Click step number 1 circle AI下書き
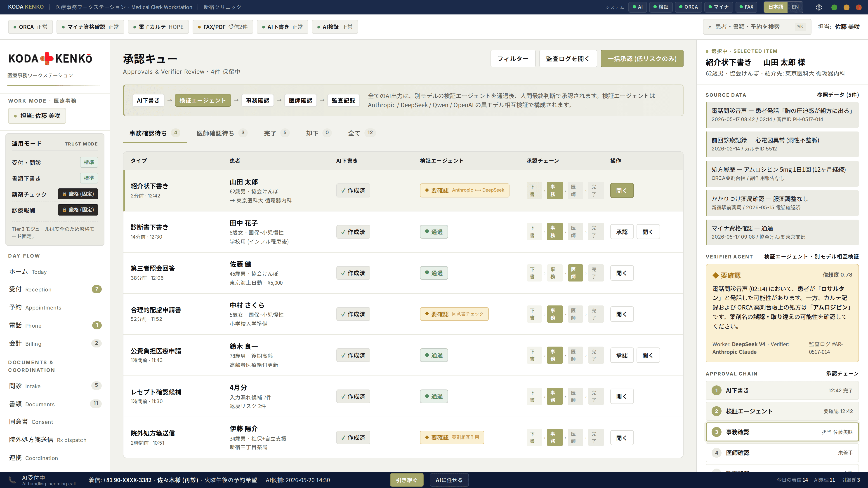Viewport: 868px width, 488px height. [716, 390]
